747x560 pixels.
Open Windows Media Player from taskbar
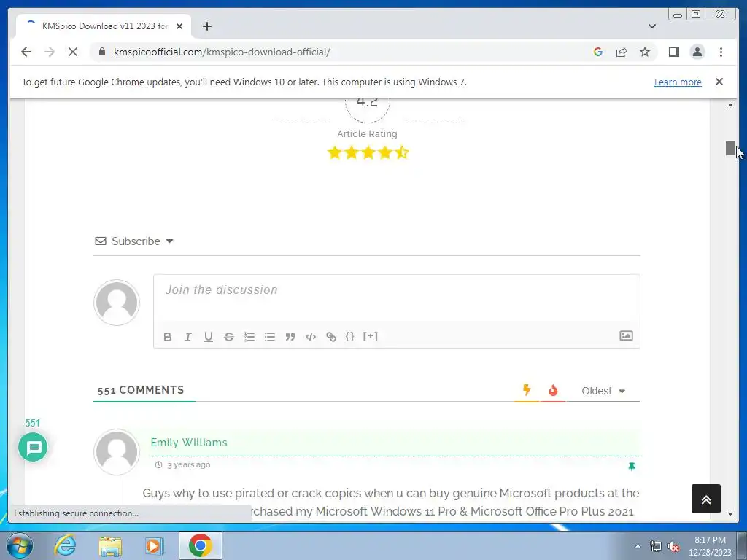(x=155, y=545)
